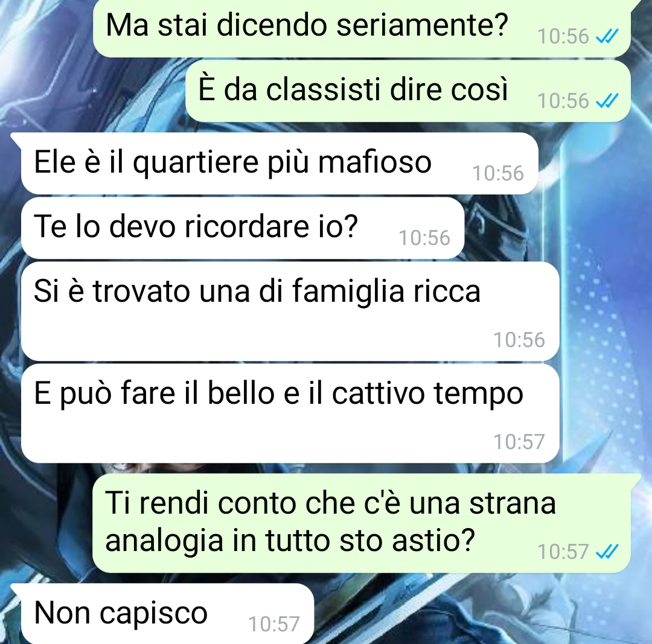Image resolution: width=652 pixels, height=644 pixels.
Task: Tap 'E può fare il bello e il cattivo tempo'
Action: coord(290,413)
